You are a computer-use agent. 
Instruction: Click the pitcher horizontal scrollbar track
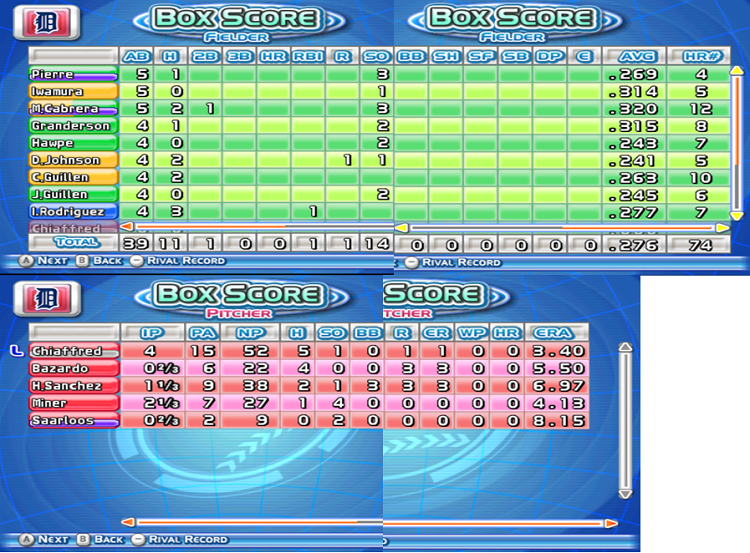369,522
